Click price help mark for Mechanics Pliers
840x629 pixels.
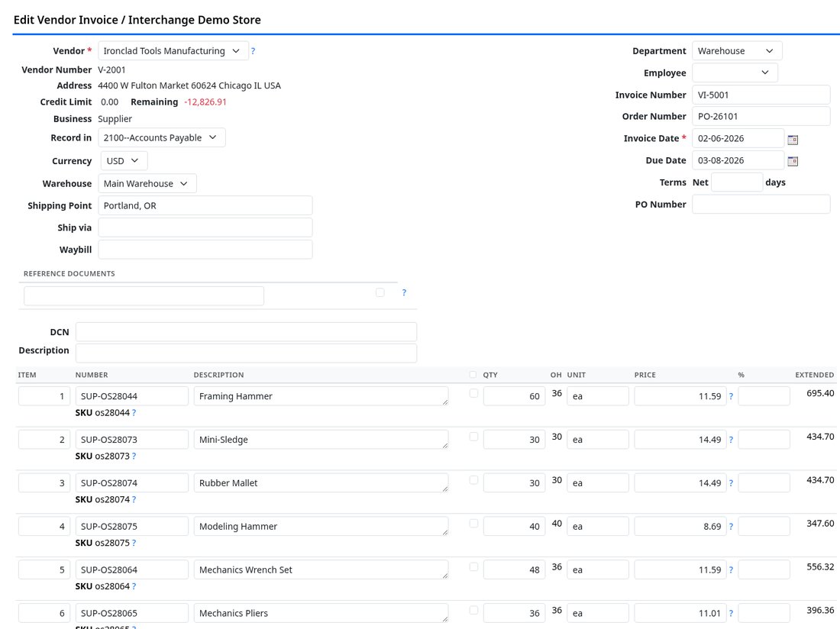(x=731, y=613)
